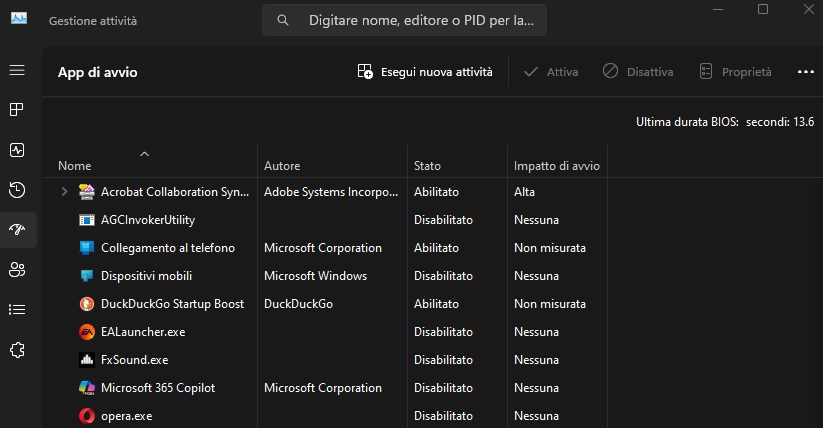Click Microsoft Windows author cell

pyautogui.click(x=315, y=276)
